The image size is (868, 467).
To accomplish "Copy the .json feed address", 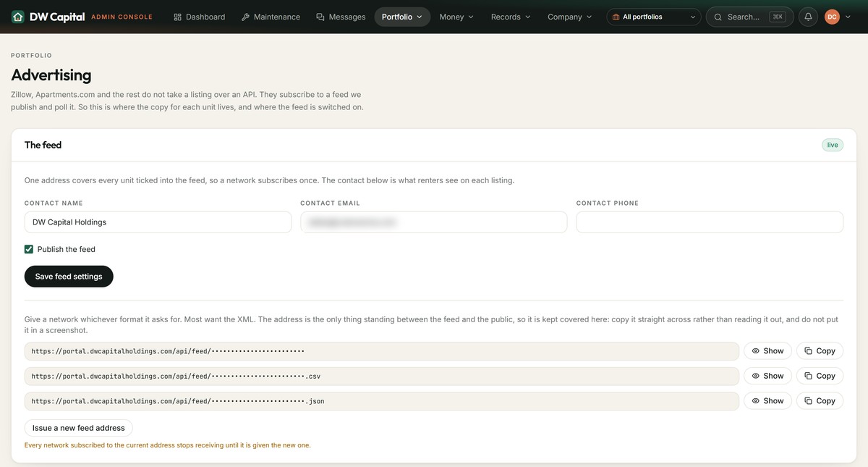I will click(820, 401).
